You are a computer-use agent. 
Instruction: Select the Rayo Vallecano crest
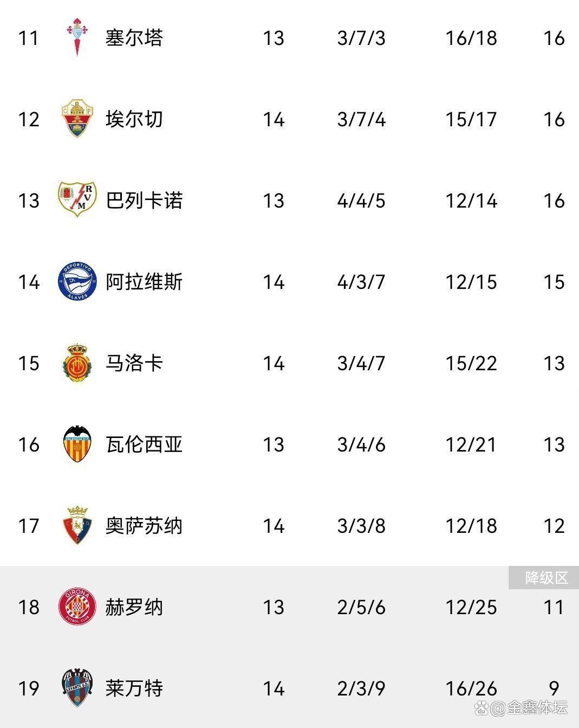point(77,200)
